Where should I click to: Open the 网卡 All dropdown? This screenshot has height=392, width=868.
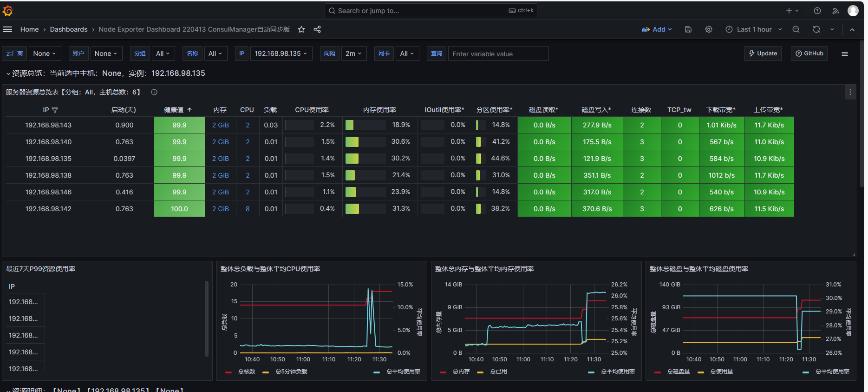coord(407,53)
